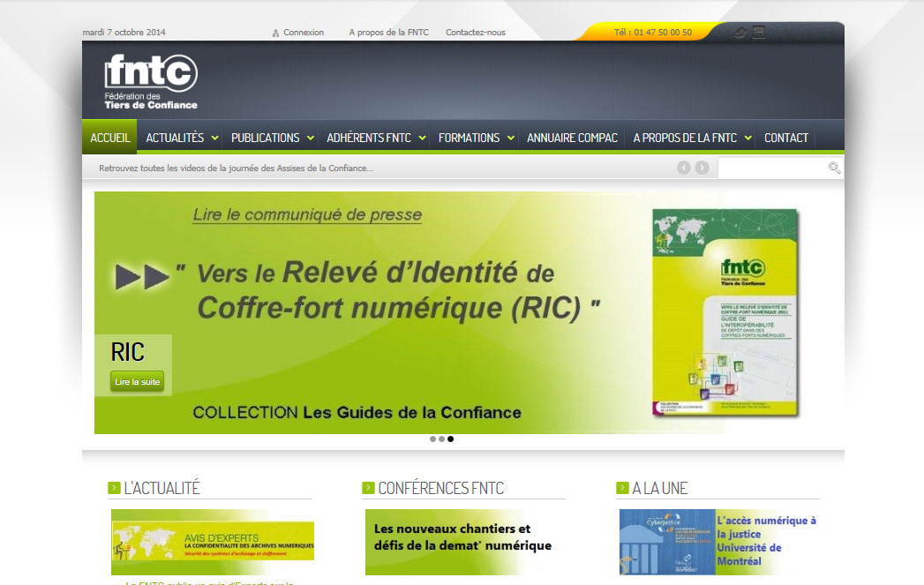The height and width of the screenshot is (585, 924).
Task: Click the FNTC logo
Action: [151, 81]
